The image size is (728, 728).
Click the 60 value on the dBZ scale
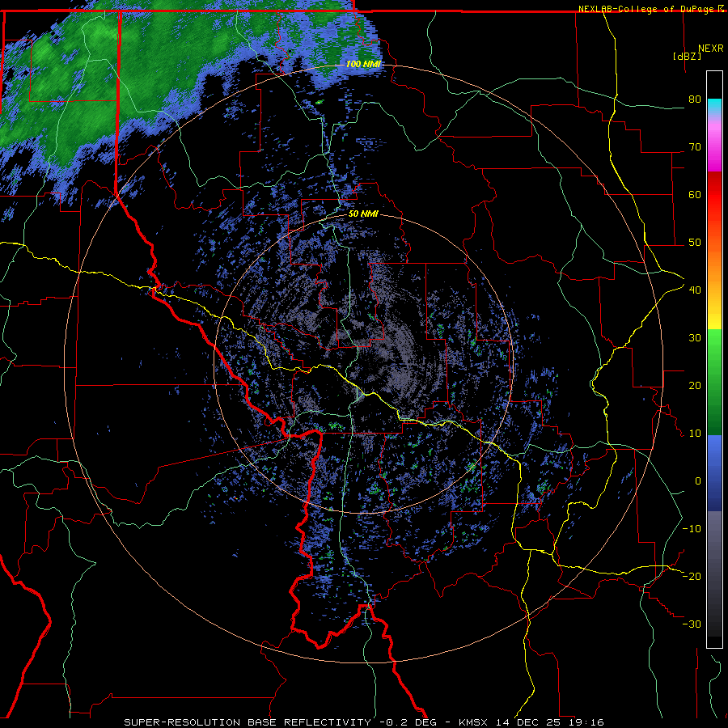695,194
